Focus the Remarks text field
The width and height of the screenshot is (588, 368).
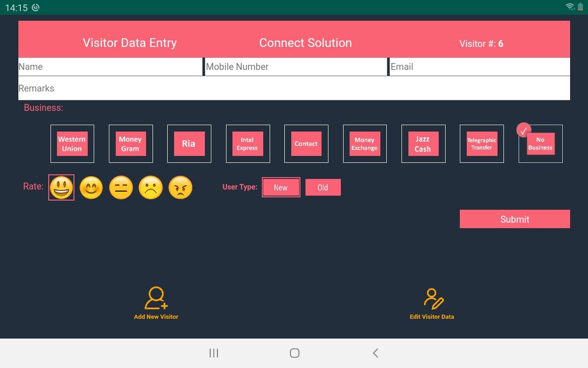294,88
